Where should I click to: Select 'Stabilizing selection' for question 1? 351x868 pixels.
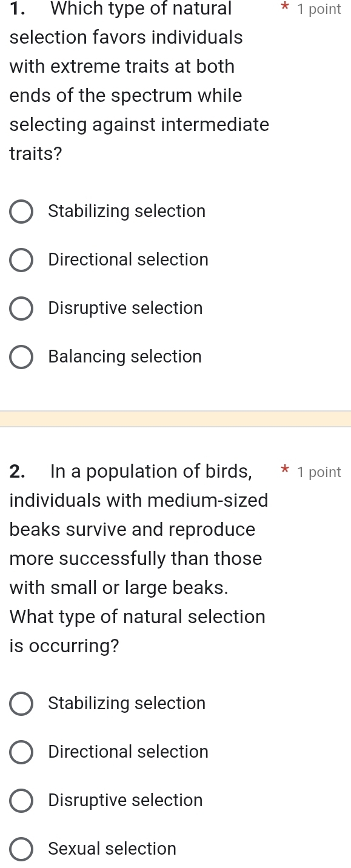(21, 211)
